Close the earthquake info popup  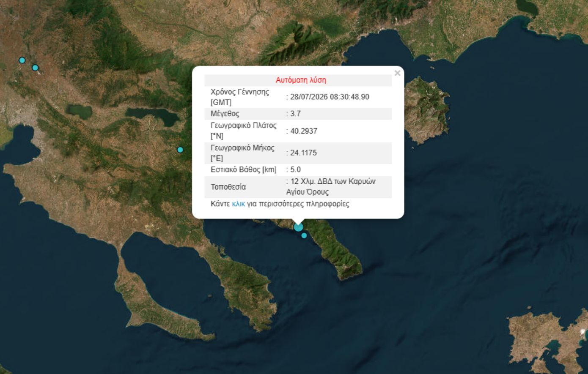click(x=397, y=73)
